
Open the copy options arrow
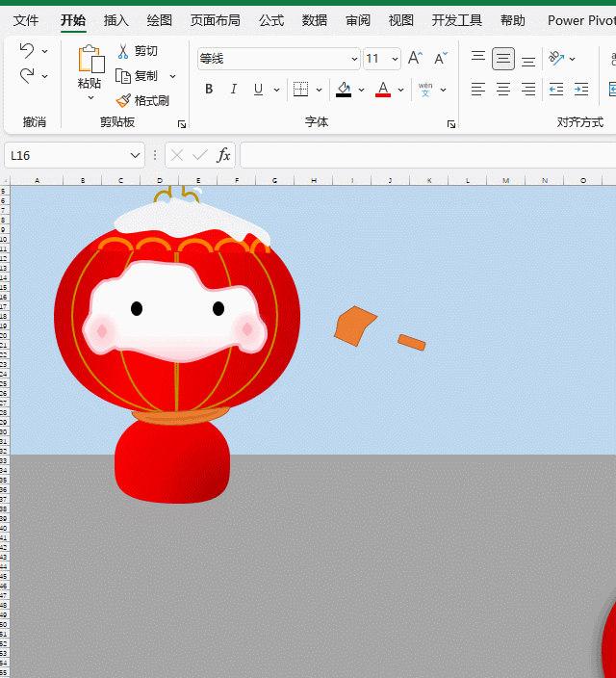coord(173,76)
